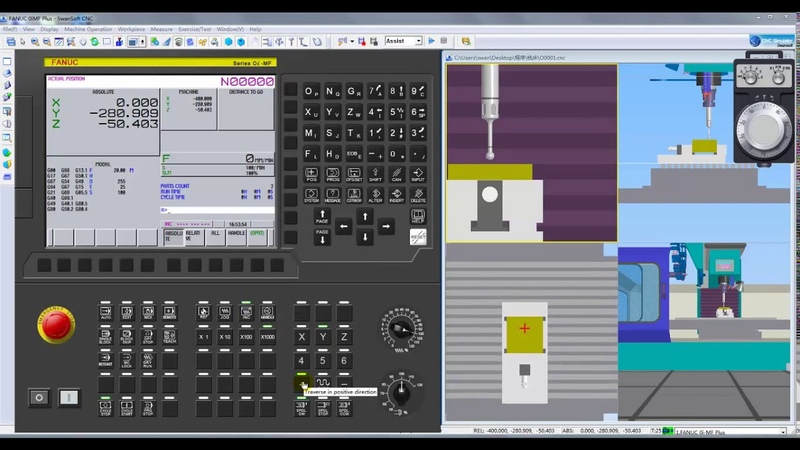This screenshot has width=800, height=450.
Task: Toggle the SINGLE BLOCK key
Action: point(106,337)
